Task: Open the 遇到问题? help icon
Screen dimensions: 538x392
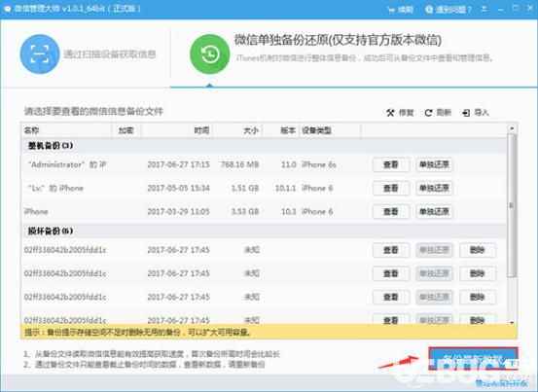Action: pyautogui.click(x=429, y=10)
